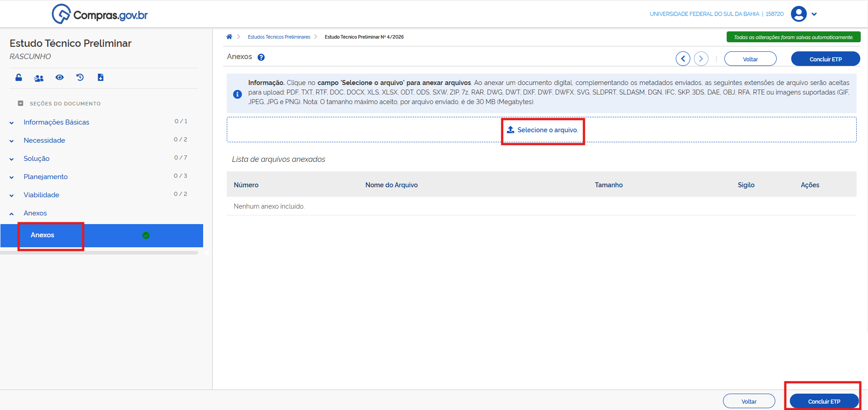Click the user profile avatar icon
This screenshot has width=868, height=410.
coord(798,14)
